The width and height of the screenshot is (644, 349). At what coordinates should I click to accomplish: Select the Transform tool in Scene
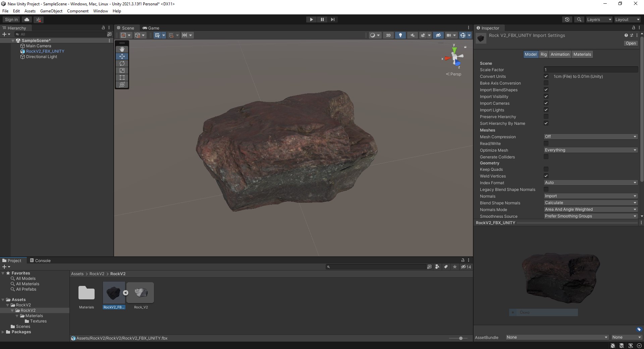(x=122, y=85)
